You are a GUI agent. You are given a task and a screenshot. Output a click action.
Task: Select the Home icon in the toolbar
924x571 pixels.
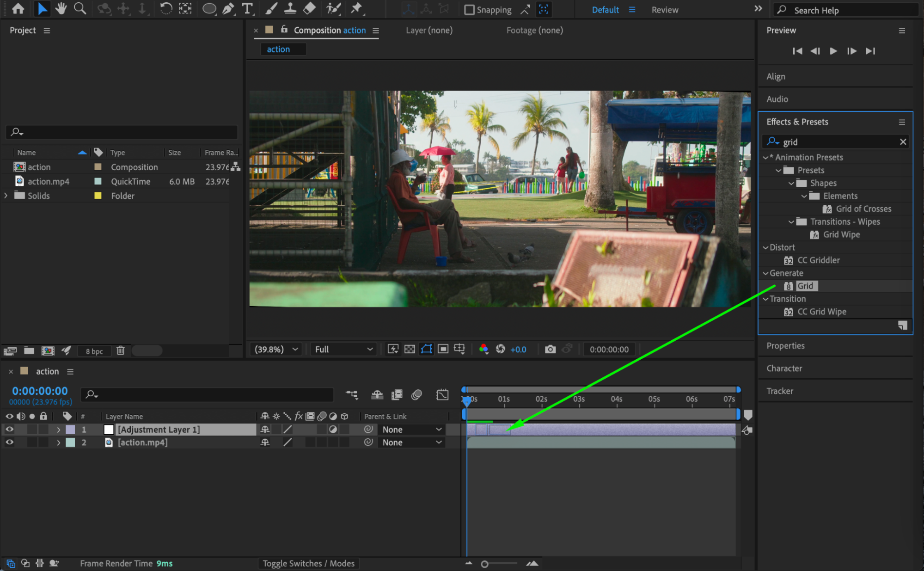(x=18, y=8)
